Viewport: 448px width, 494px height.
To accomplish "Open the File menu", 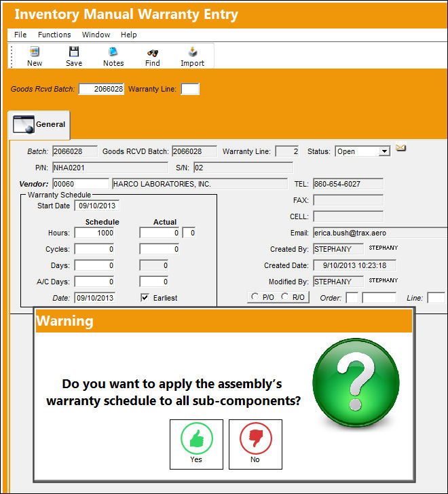I will (20, 35).
